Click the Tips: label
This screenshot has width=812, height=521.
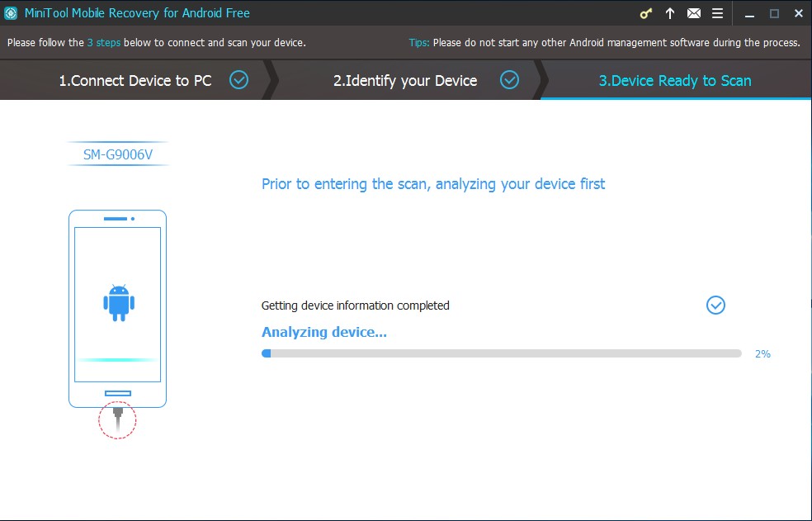419,42
